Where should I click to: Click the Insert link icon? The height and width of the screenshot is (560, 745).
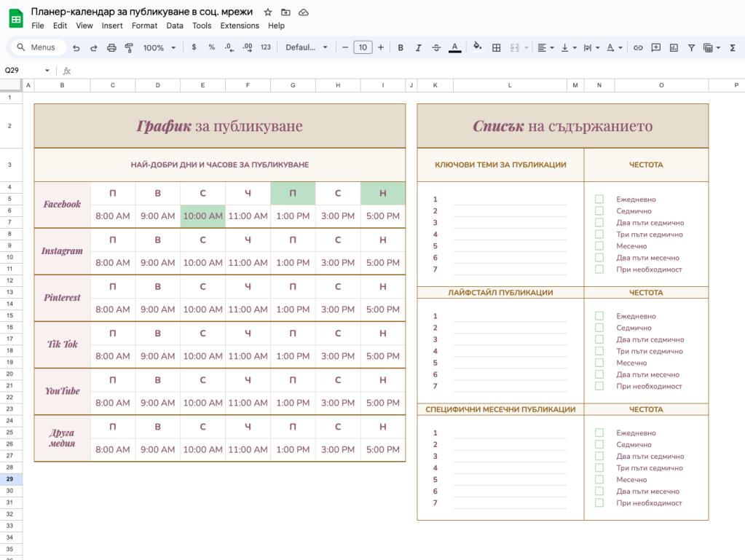click(638, 47)
